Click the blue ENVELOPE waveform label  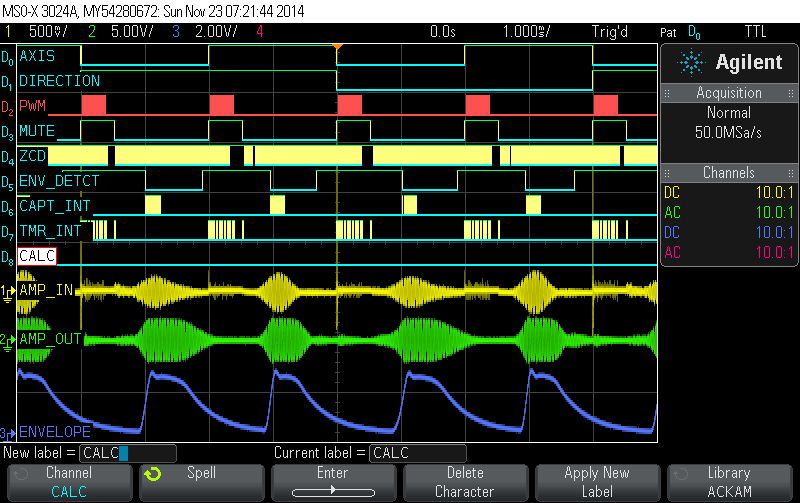tap(55, 432)
